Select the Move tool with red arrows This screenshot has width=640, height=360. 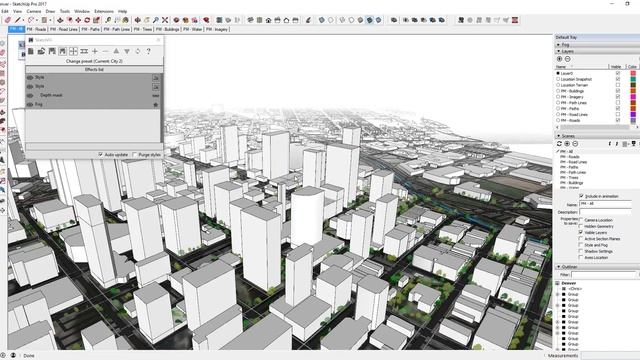pos(78,20)
